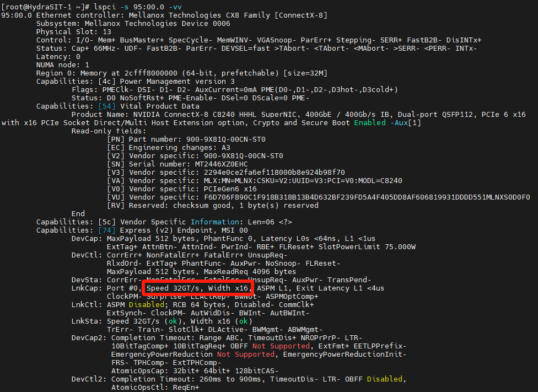The width and height of the screenshot is (538, 392).
Task: Click the red-boxed Speed 32GT/s, Width x16 text
Action: (198, 288)
